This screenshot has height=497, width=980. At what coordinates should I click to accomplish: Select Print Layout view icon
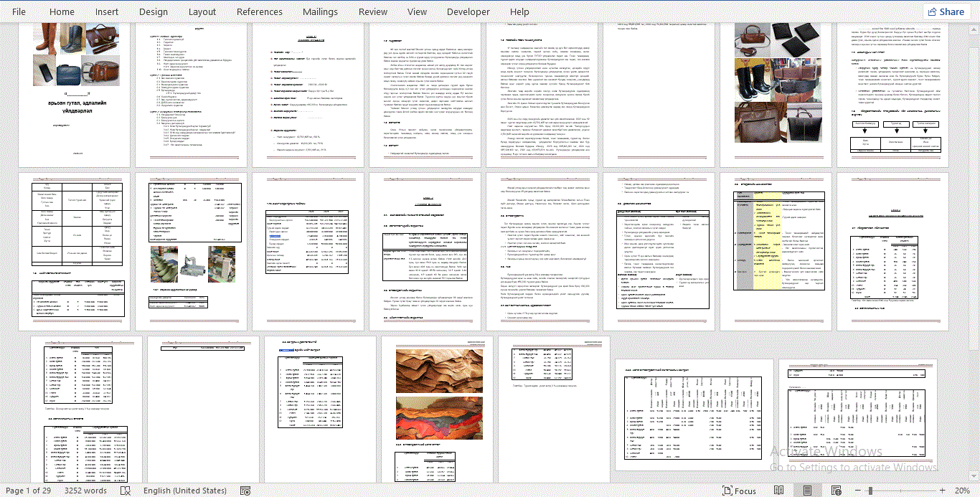(x=807, y=491)
